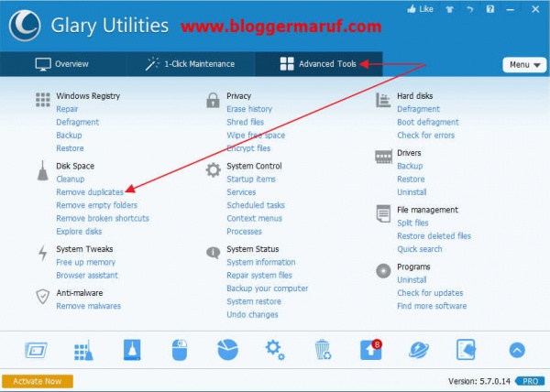This screenshot has width=550, height=392.
Task: Open Windows Registry Repair link
Action: (67, 109)
